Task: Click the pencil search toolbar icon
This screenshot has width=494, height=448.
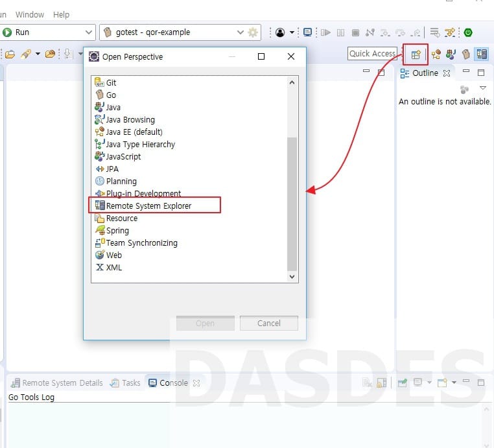Action: coord(26,54)
